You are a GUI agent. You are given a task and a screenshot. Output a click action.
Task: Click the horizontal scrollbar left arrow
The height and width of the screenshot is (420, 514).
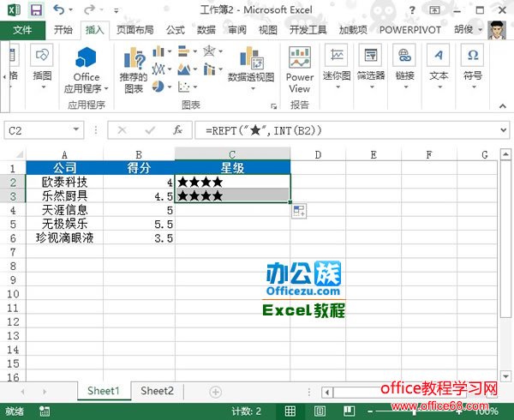pos(326,392)
